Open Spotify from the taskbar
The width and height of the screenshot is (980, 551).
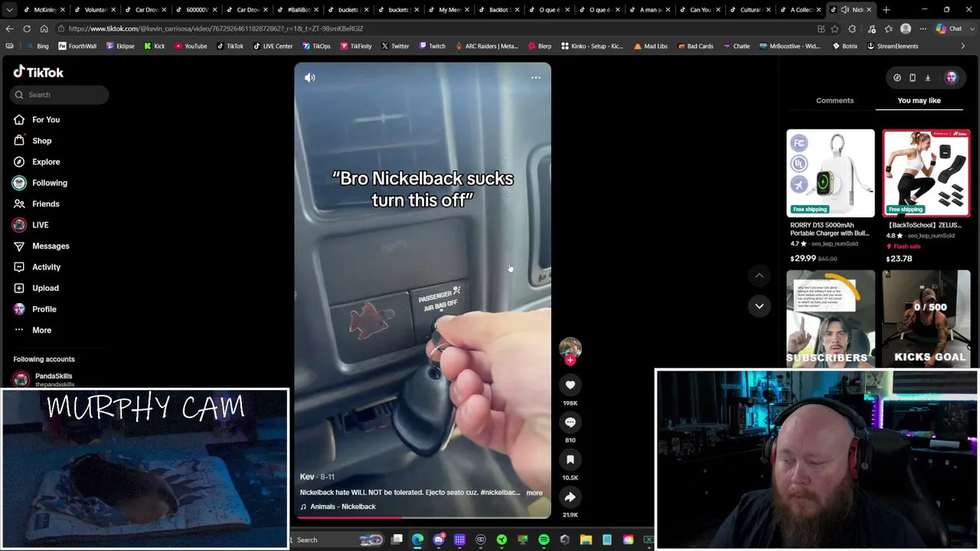point(544,540)
